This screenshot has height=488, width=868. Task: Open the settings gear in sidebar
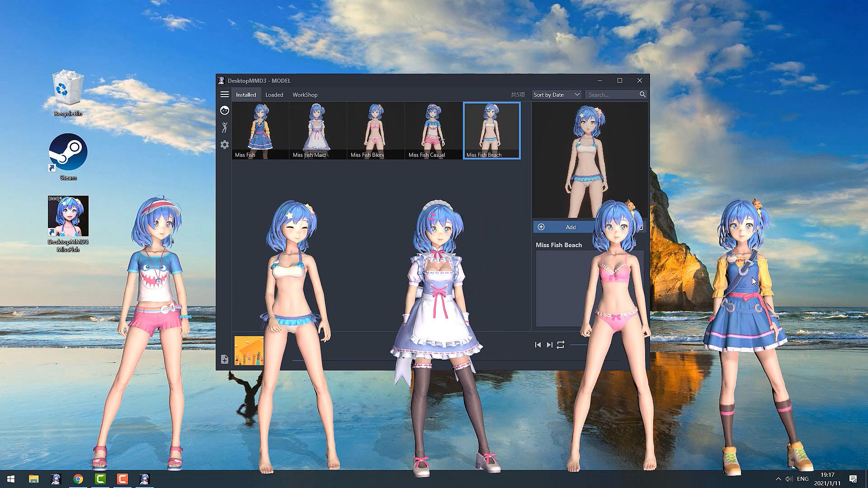tap(224, 145)
